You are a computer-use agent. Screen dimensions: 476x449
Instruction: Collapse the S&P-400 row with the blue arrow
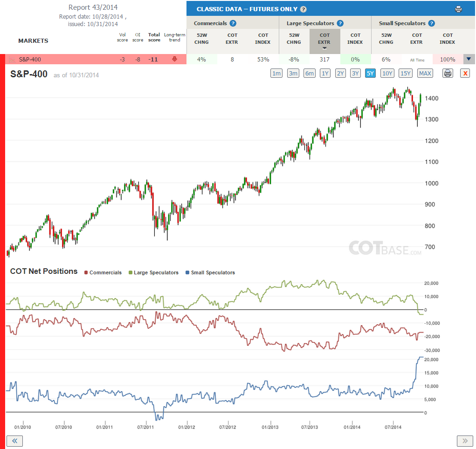[x=469, y=59]
